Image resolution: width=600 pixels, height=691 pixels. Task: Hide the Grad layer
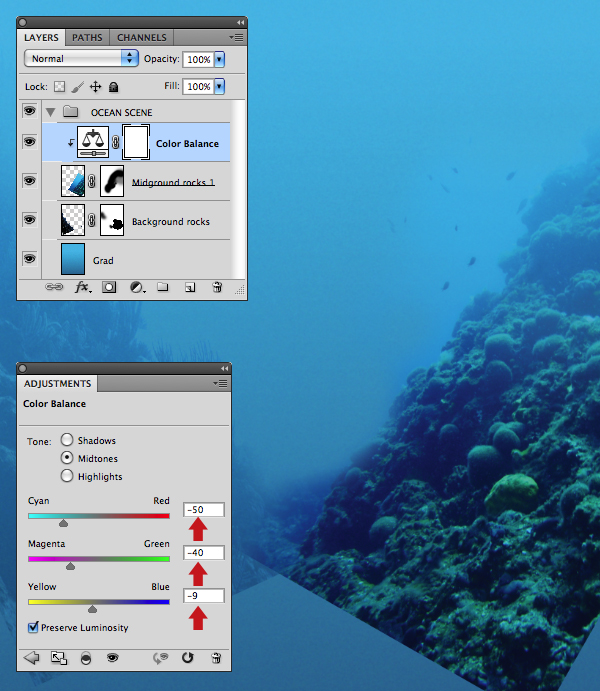point(30,258)
